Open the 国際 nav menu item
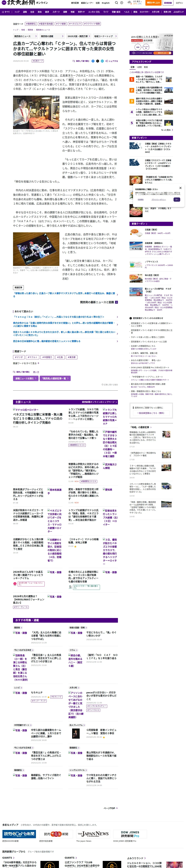This screenshot has height=868, width=186. [x=65, y=12]
